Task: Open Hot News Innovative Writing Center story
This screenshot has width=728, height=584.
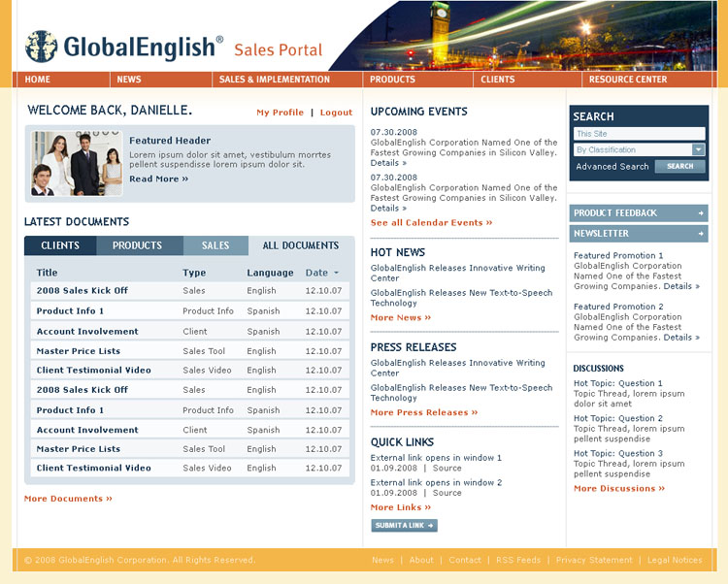Action: pyautogui.click(x=458, y=274)
